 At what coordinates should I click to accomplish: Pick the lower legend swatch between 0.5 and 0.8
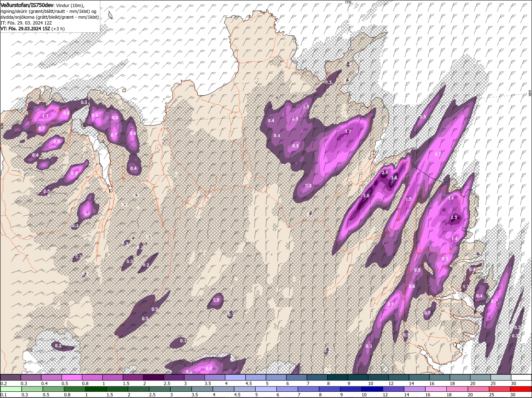click(x=53, y=389)
